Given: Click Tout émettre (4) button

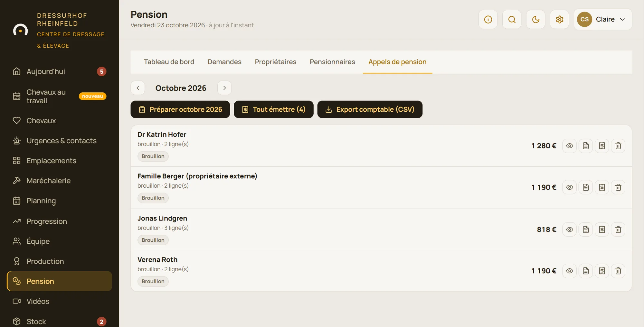Looking at the screenshot, I should tap(273, 109).
